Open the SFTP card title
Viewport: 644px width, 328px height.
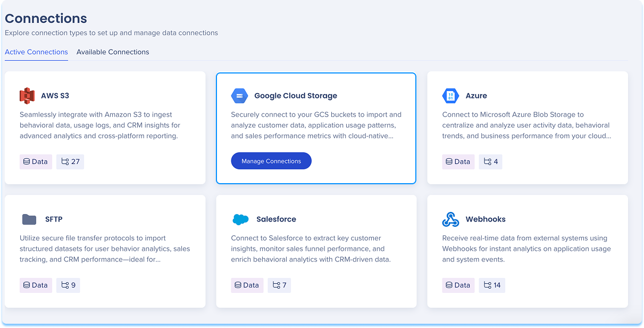[54, 219]
